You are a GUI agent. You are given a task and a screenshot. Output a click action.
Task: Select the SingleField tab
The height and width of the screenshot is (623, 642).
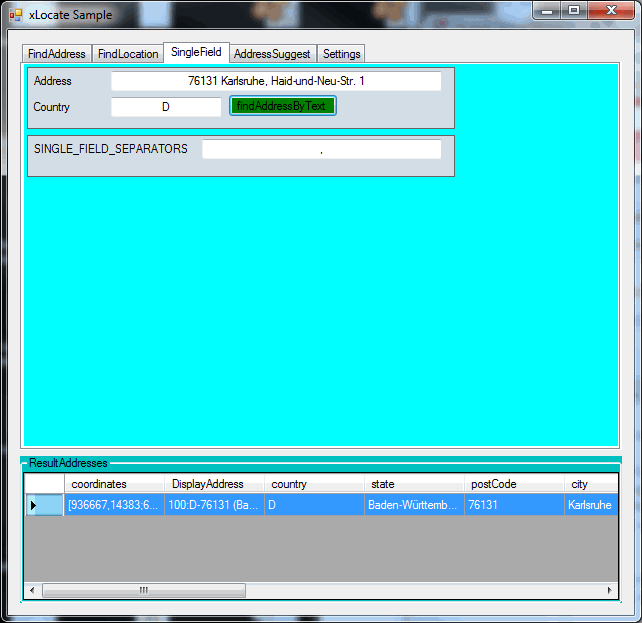[196, 52]
